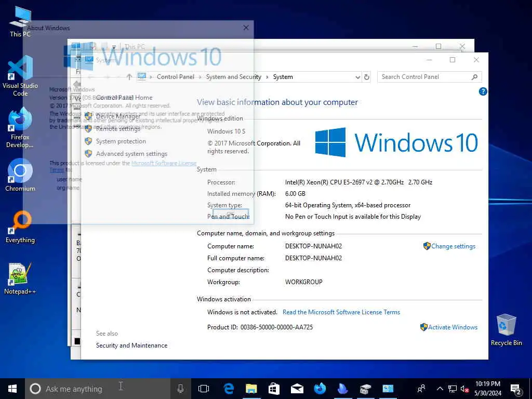Click the search magnifier icon in Control Panel

[475, 77]
